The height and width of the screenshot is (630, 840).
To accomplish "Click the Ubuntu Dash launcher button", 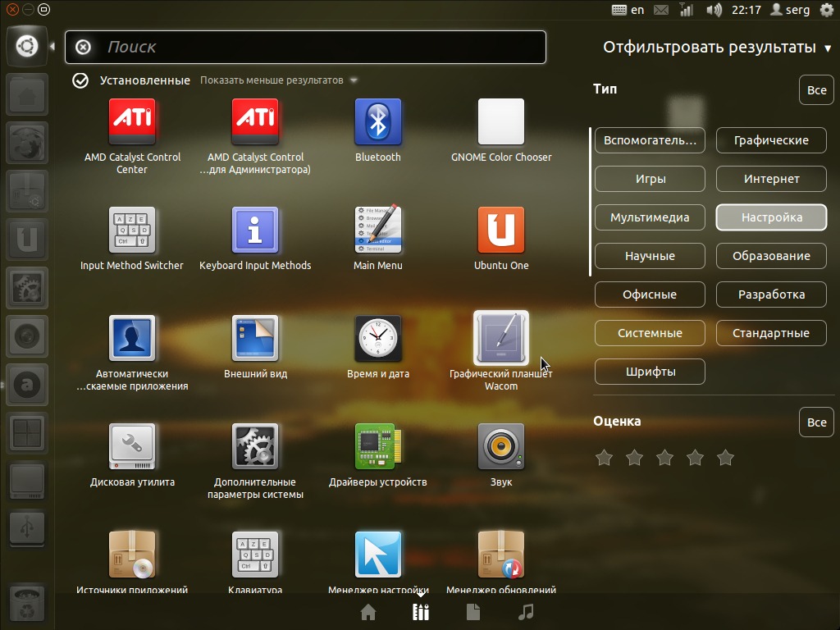I will (x=27, y=46).
